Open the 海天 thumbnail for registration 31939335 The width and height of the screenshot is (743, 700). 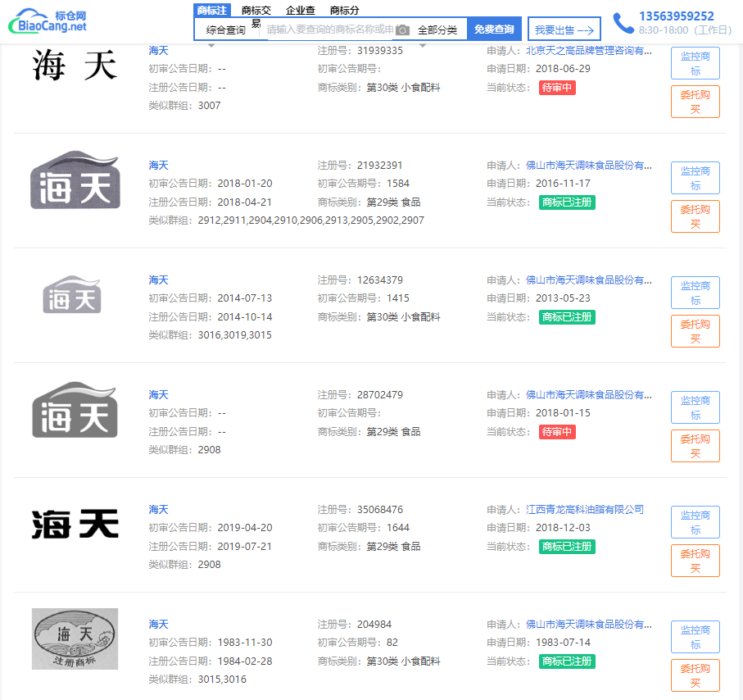(x=75, y=65)
